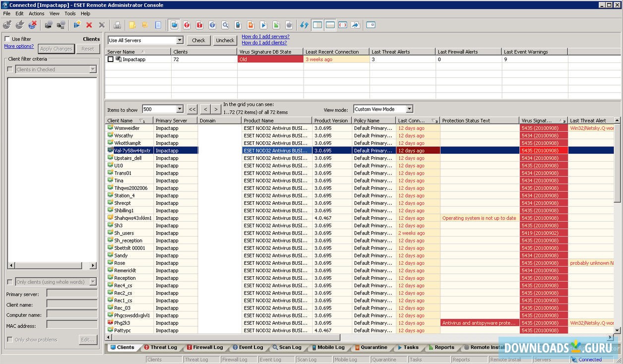
Task: Click the blue arrow export toolbar icon
Action: (x=356, y=25)
